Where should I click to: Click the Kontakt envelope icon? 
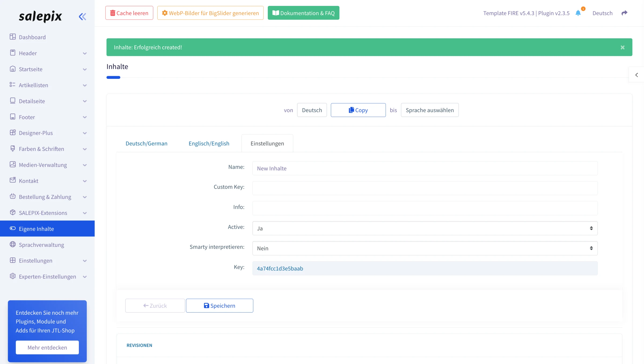(x=13, y=180)
